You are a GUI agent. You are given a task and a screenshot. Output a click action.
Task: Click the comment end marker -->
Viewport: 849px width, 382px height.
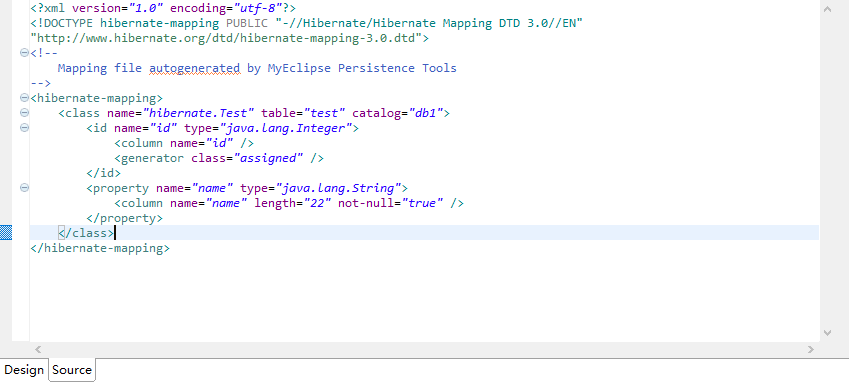[41, 83]
